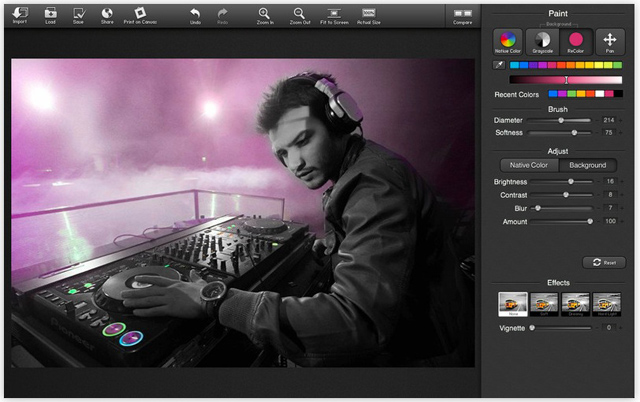Click the Brightness value field 16
Viewport: 640px width, 402px height.
[x=610, y=181]
